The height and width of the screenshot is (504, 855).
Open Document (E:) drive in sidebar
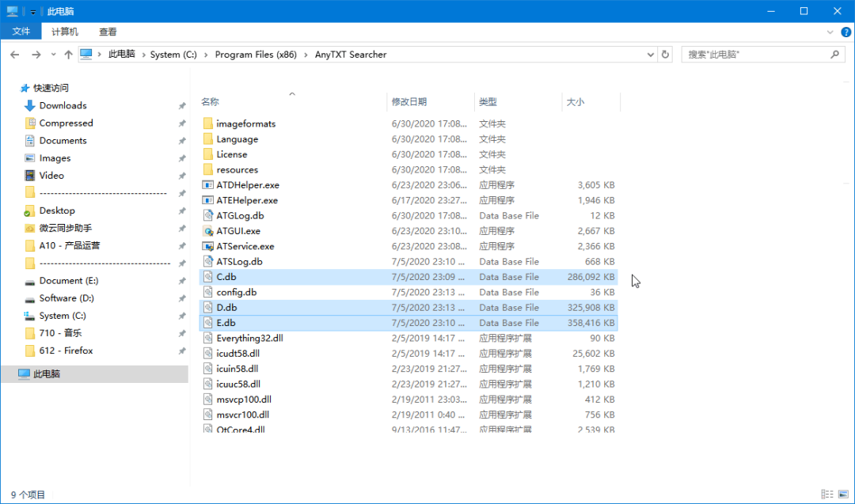(68, 281)
